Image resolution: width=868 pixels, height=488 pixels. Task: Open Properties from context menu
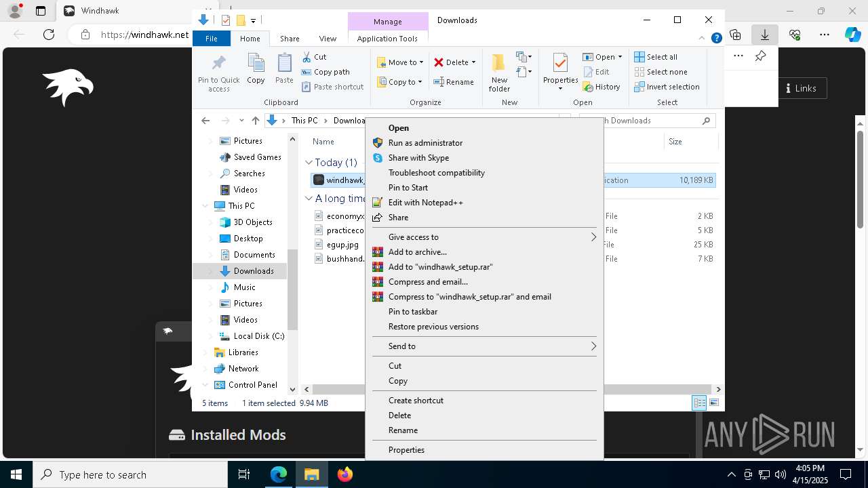(x=484, y=450)
